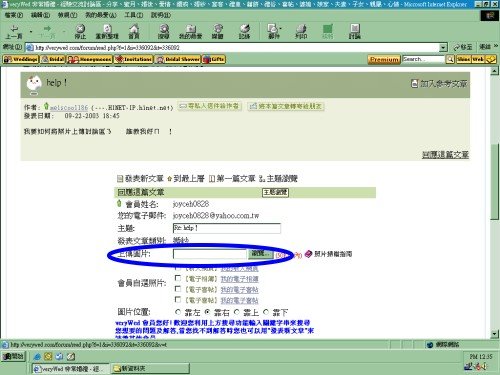Open the Favorites menu
The width and height of the screenshot is (500, 375).
pyautogui.click(x=101, y=15)
